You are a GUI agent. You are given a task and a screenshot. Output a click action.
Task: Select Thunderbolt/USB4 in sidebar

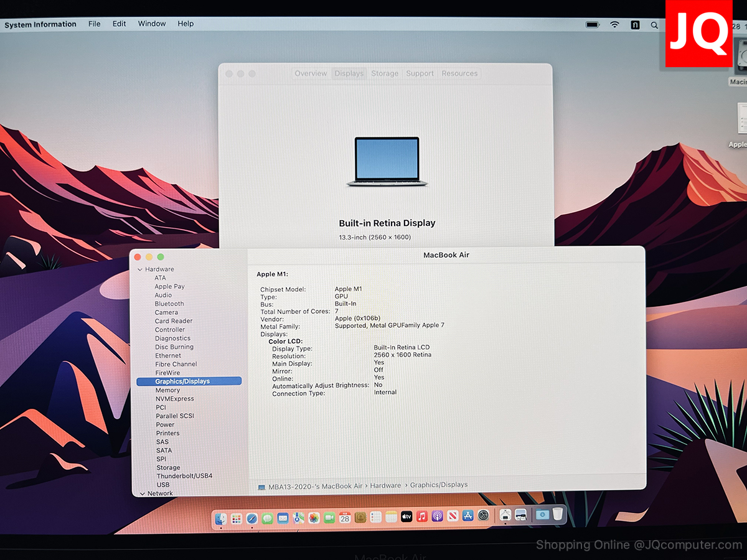click(184, 476)
